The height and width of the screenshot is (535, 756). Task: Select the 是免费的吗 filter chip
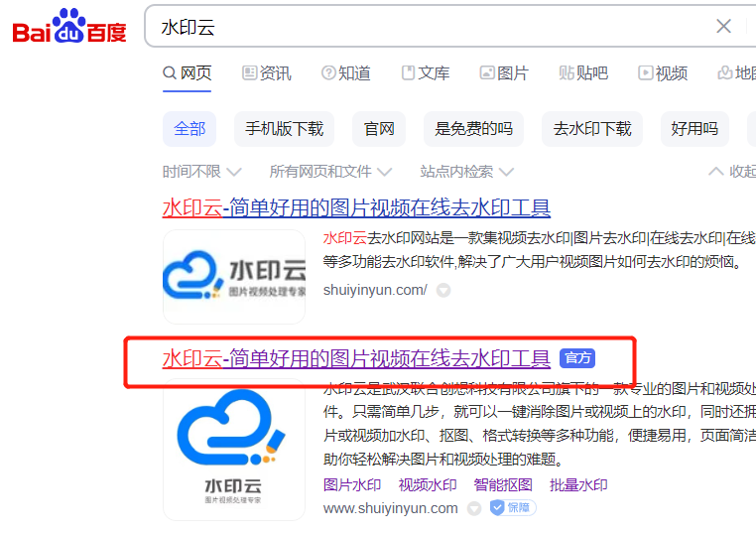pos(473,129)
